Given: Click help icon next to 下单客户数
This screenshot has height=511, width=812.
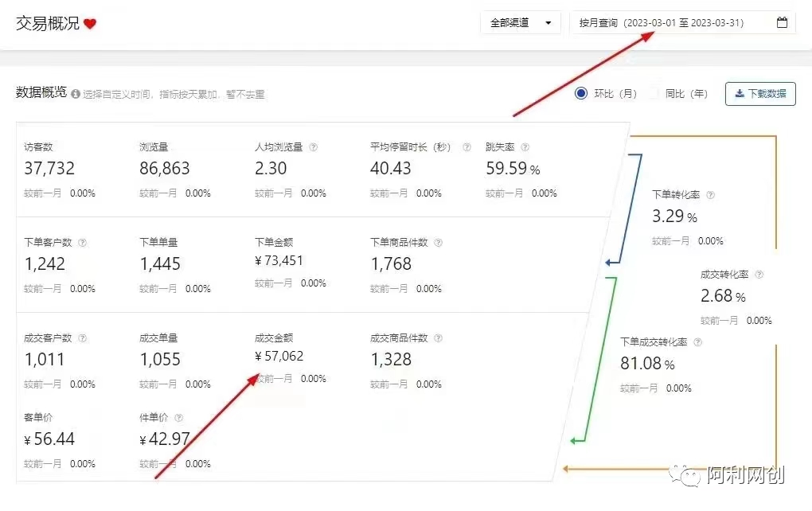Looking at the screenshot, I should (x=82, y=242).
